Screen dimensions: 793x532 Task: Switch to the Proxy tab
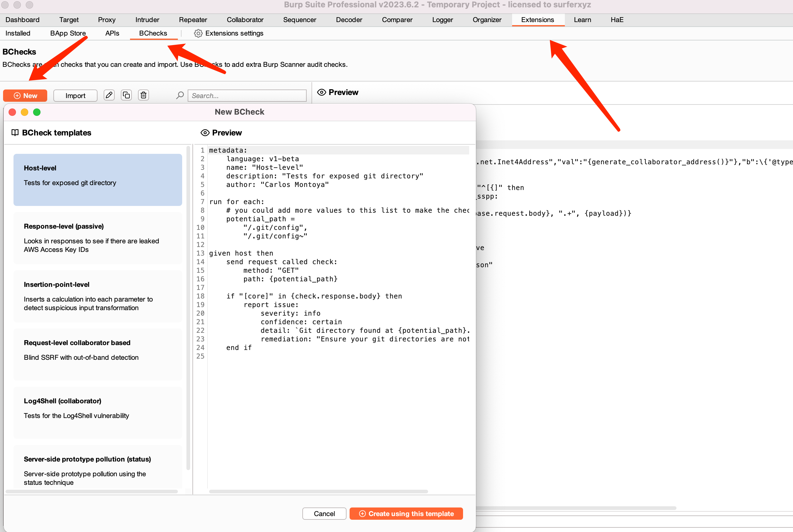point(107,20)
